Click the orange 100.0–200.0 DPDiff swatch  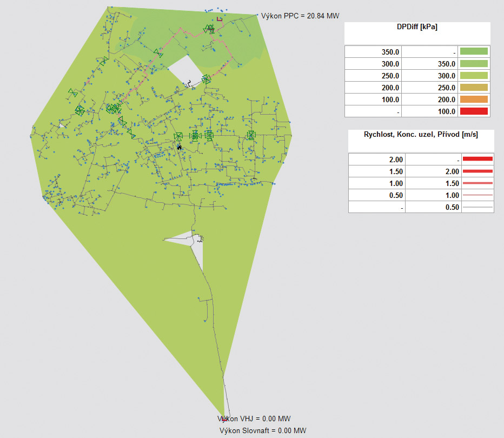(x=473, y=99)
